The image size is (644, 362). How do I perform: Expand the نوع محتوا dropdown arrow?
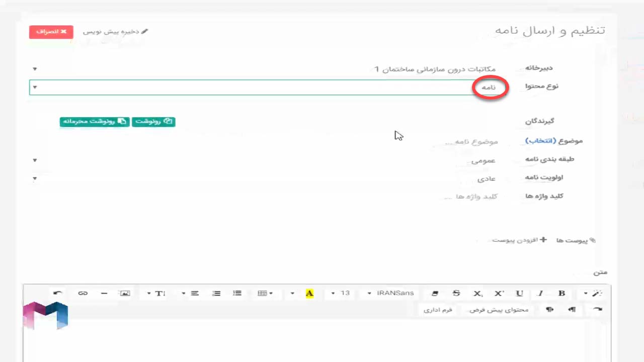point(35,87)
